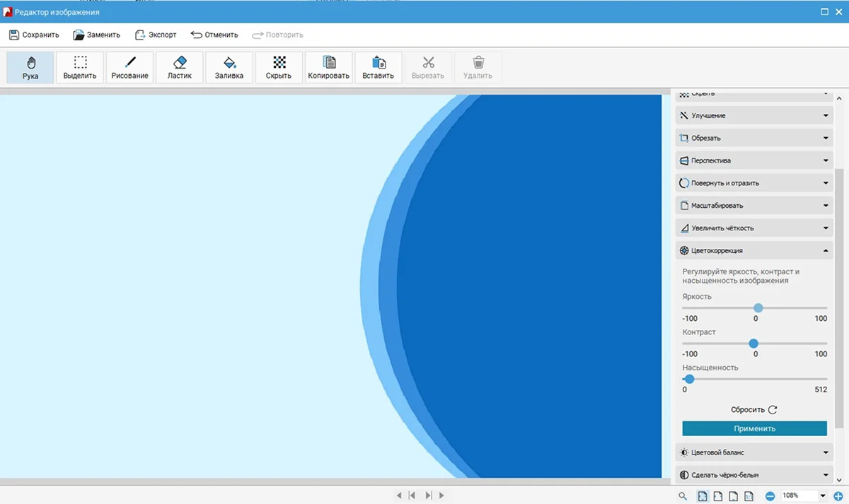
Task: Click Экспорт in the top menu
Action: coord(156,35)
